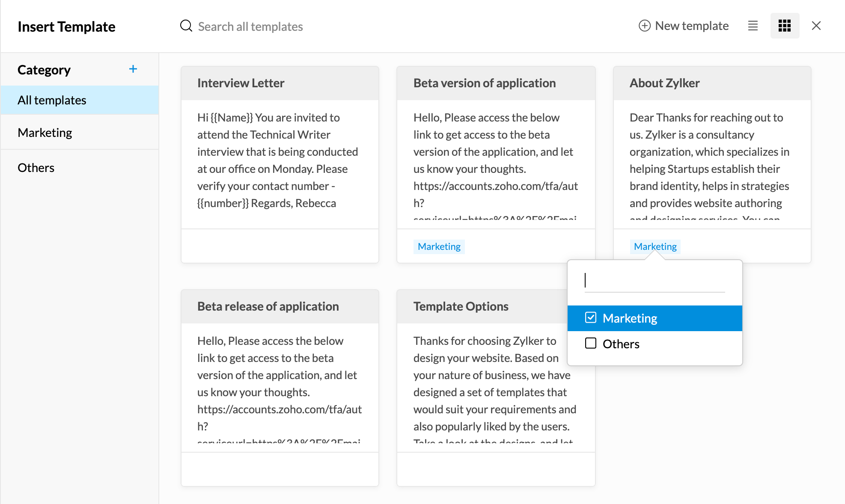Switch to list view icon

pyautogui.click(x=753, y=26)
